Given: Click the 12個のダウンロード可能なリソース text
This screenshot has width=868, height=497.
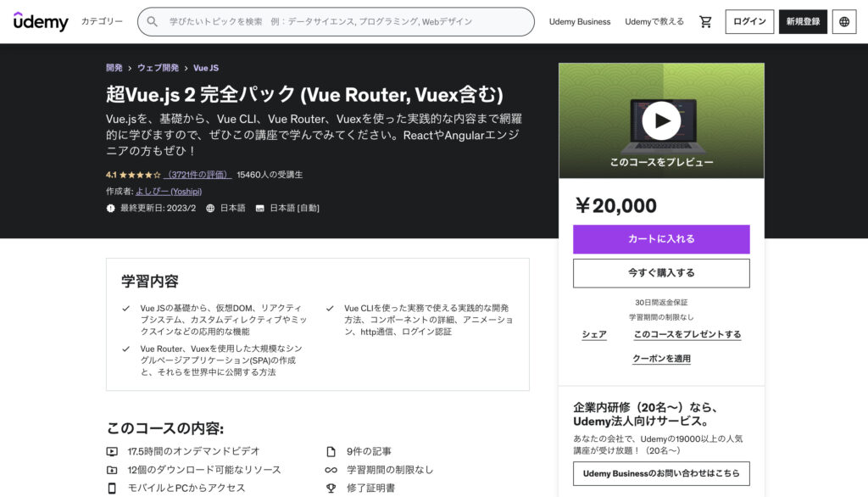Looking at the screenshot, I should (204, 470).
